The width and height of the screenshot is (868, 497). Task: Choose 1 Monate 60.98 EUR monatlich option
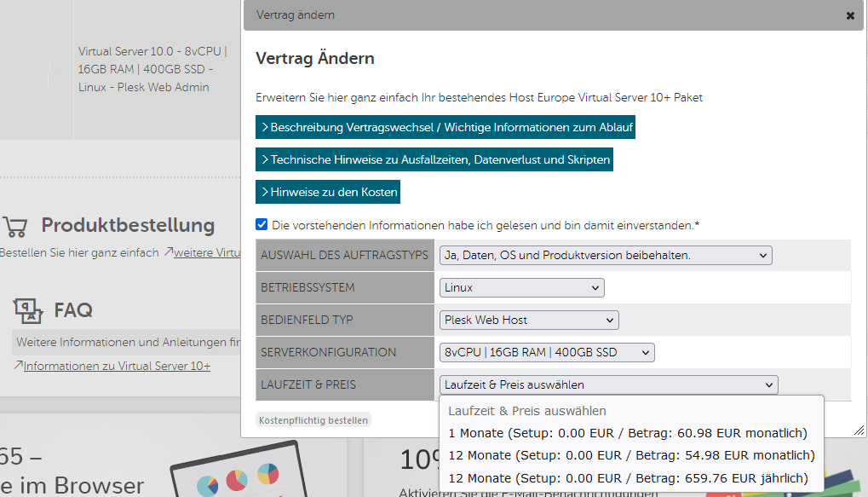click(631, 433)
